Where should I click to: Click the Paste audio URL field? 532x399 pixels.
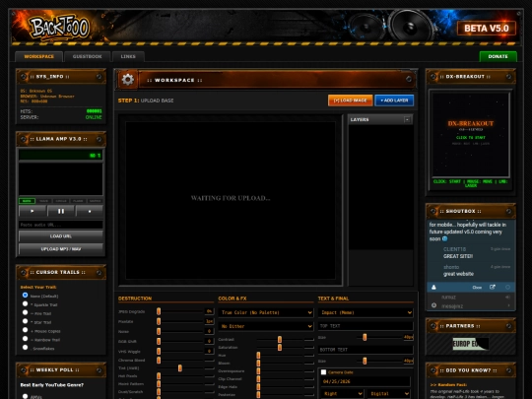[x=61, y=225]
